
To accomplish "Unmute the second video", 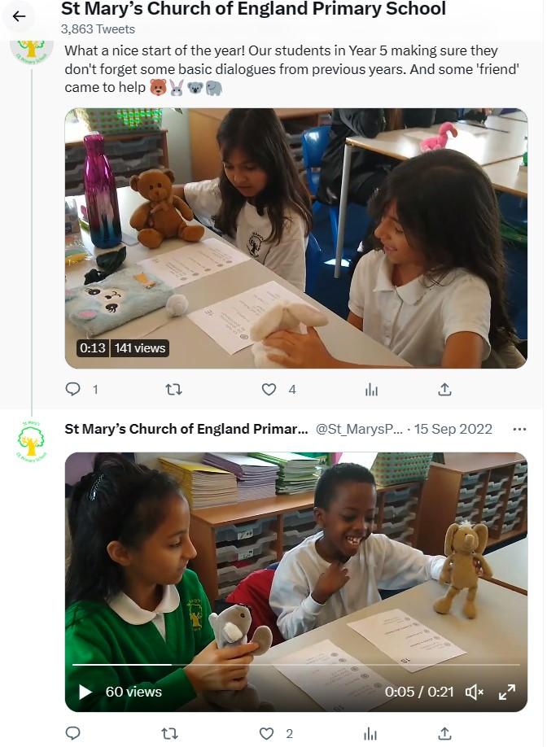I will click(474, 692).
